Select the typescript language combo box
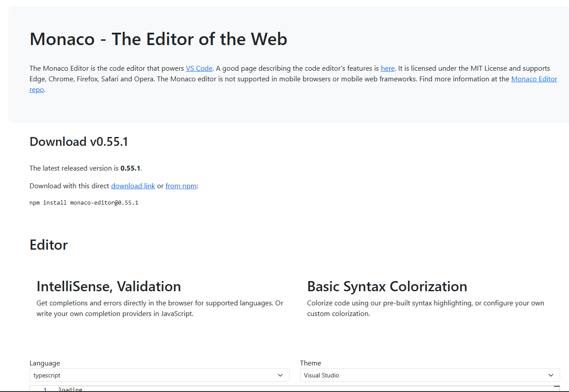 click(x=159, y=375)
